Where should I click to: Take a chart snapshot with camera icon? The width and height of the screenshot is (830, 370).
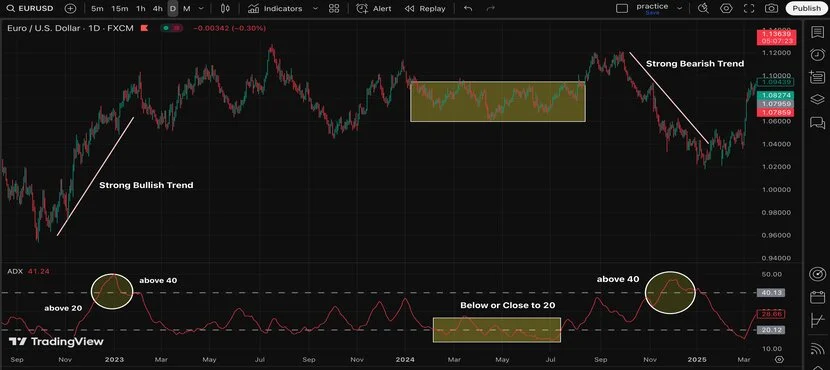point(772,8)
